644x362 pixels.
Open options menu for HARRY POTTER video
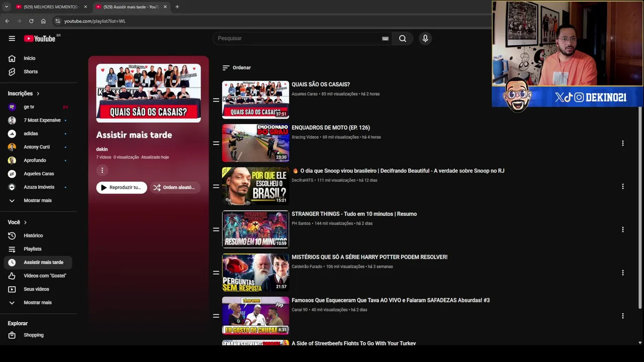(623, 273)
